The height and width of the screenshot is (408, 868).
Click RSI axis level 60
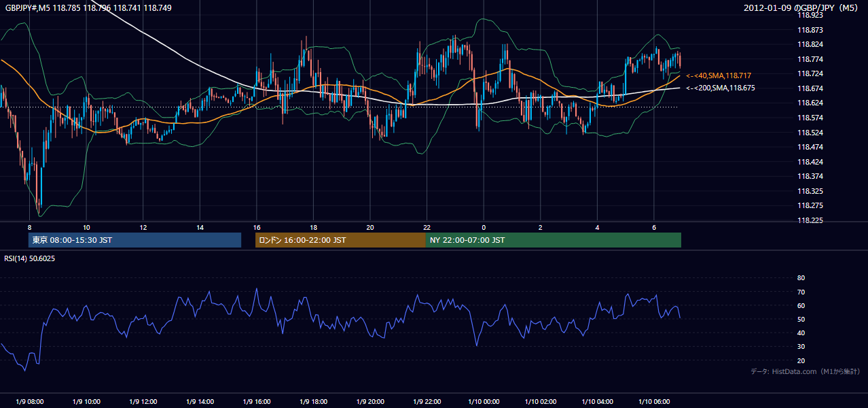(801, 305)
